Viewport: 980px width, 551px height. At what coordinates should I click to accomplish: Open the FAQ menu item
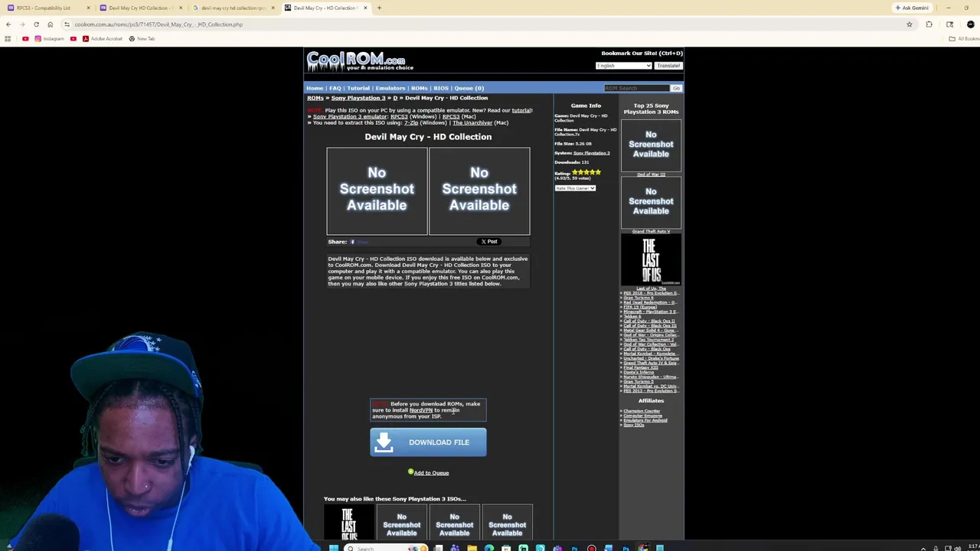pos(335,88)
